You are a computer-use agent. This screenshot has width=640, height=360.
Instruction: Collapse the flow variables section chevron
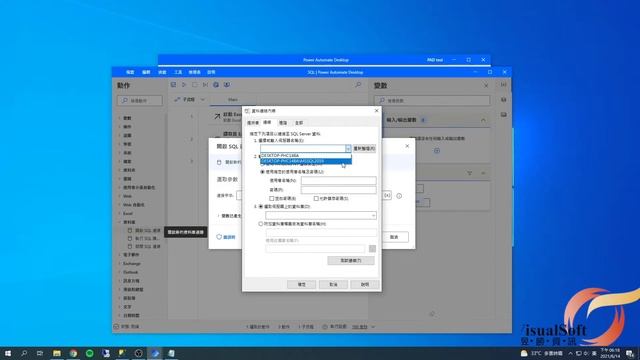[483, 173]
